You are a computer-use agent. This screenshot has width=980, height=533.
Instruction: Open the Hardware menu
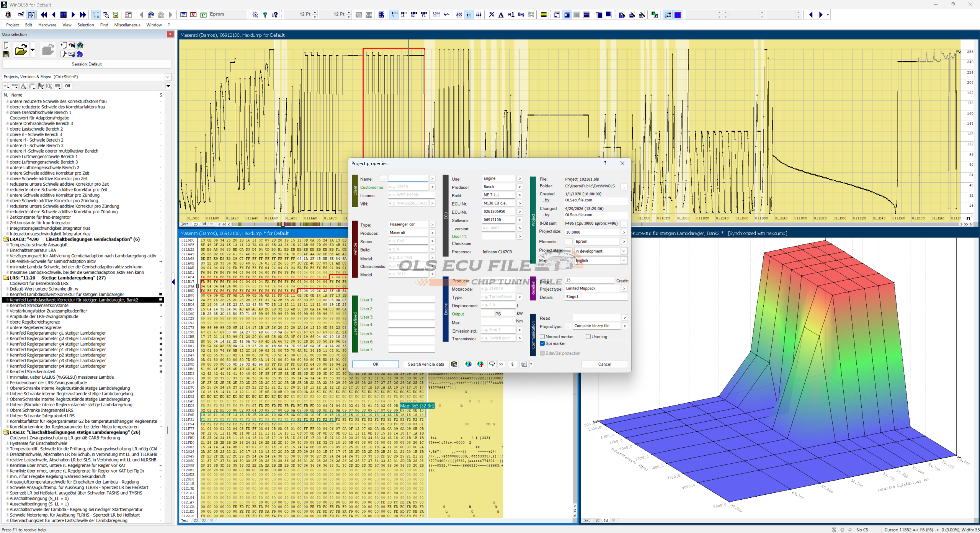click(47, 25)
